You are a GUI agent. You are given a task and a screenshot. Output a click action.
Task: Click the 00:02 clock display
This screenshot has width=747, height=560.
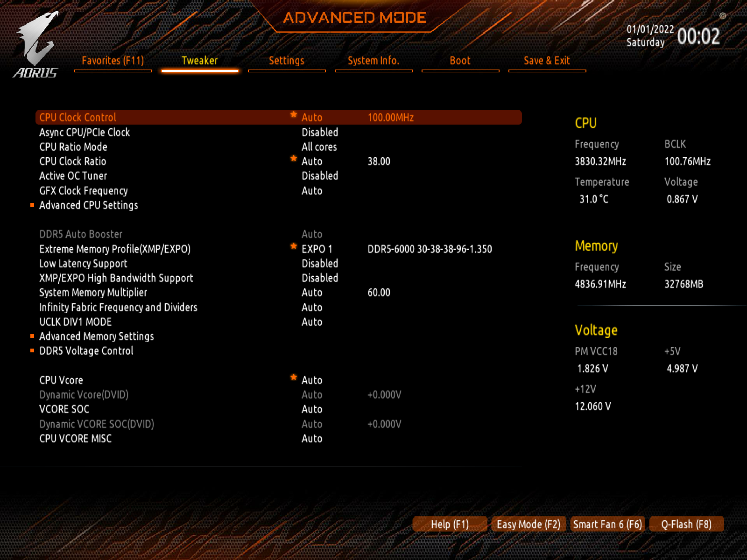coord(699,36)
